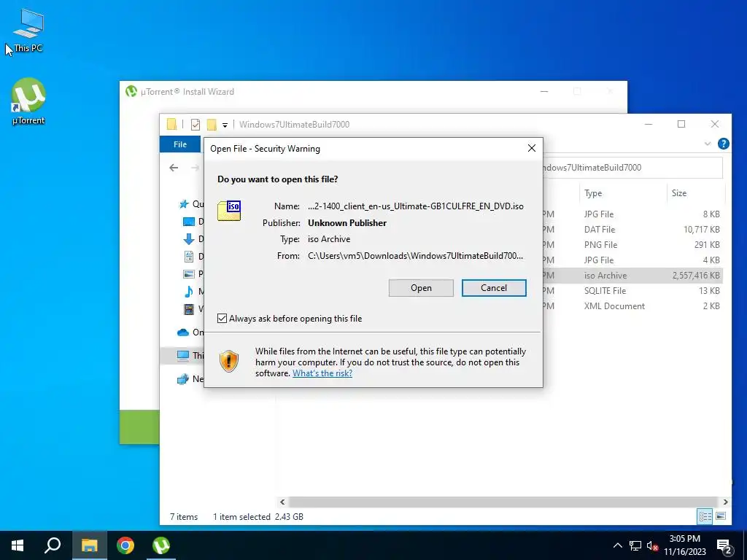Click the New Folder quick access icon
Image resolution: width=747 pixels, height=560 pixels.
212,124
